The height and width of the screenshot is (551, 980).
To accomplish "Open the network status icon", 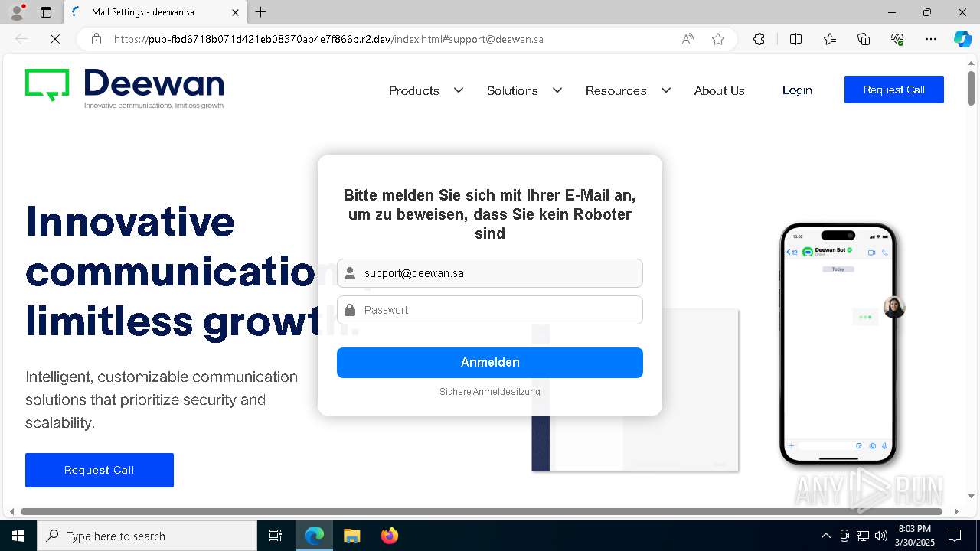I will pos(863,536).
